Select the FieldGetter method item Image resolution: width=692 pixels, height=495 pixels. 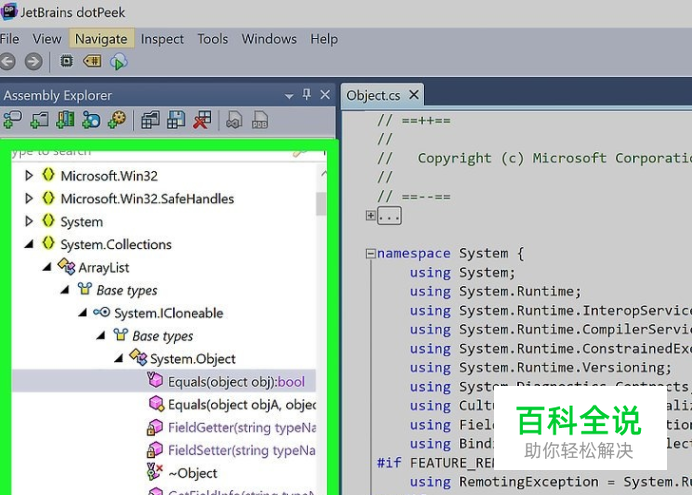(x=241, y=428)
